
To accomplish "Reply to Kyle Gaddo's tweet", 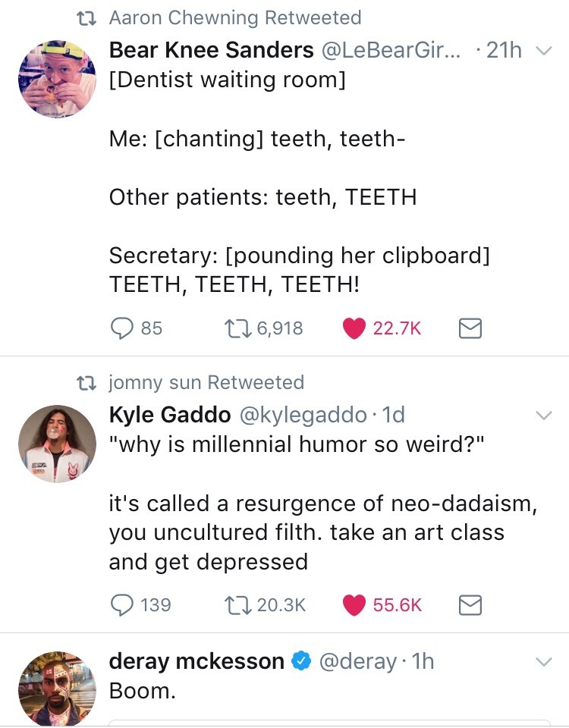I will pyautogui.click(x=122, y=604).
